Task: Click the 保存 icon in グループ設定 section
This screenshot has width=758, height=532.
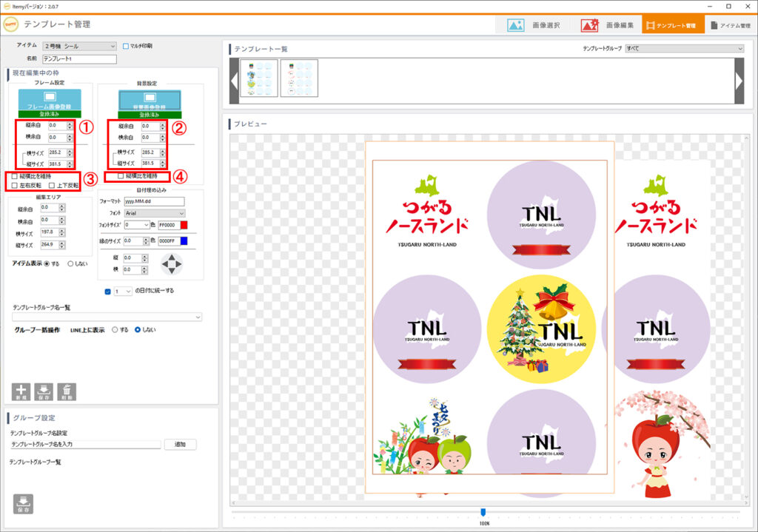Action: [23, 503]
